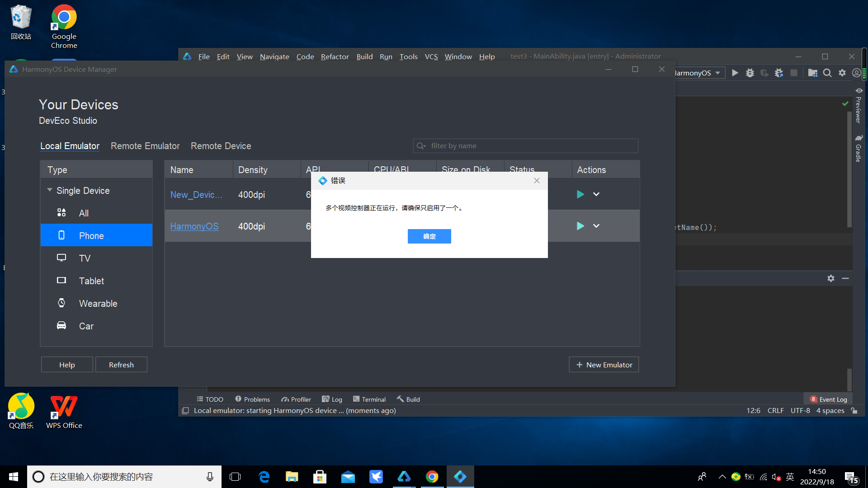The width and height of the screenshot is (868, 488).
Task: Open Google Chrome from taskbar
Action: point(432,477)
